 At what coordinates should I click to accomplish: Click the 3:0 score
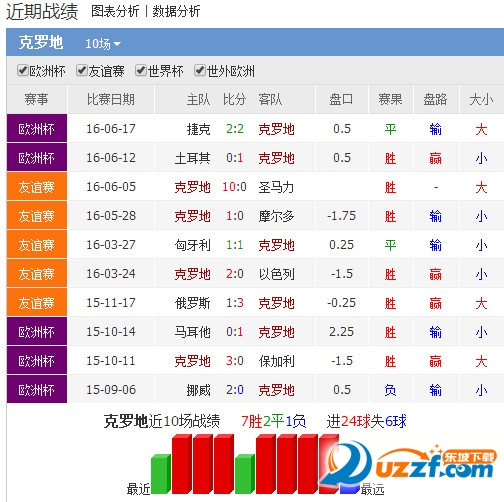(x=235, y=361)
